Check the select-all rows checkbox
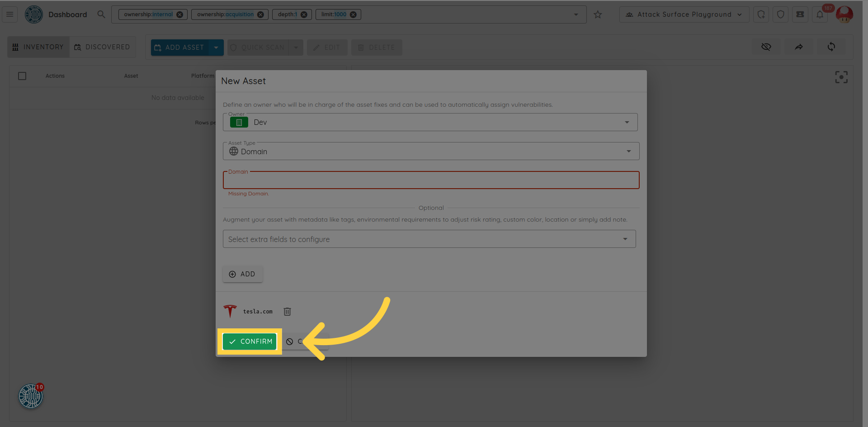Screen dimensions: 868x427 (22, 76)
